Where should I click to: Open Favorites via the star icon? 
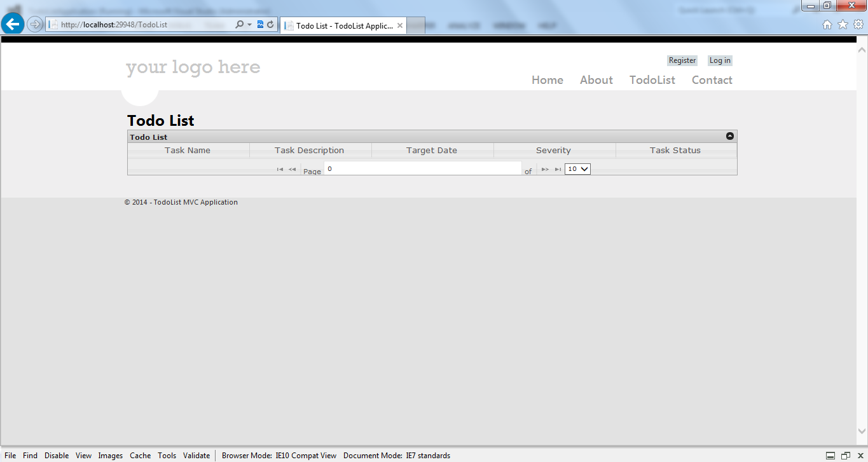843,24
